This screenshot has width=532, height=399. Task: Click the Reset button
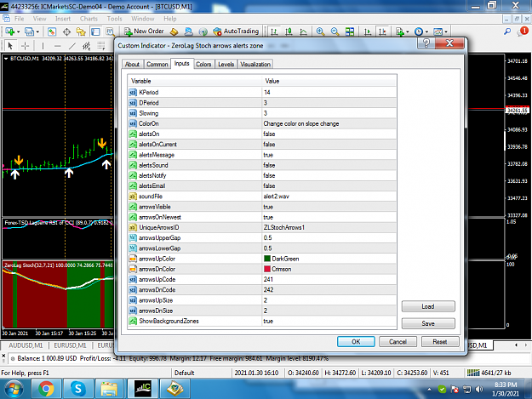tap(440, 341)
